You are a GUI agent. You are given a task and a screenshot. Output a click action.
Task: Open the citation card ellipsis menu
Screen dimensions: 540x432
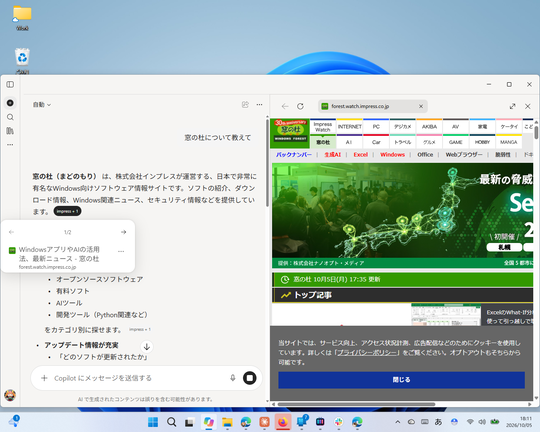coord(121,251)
